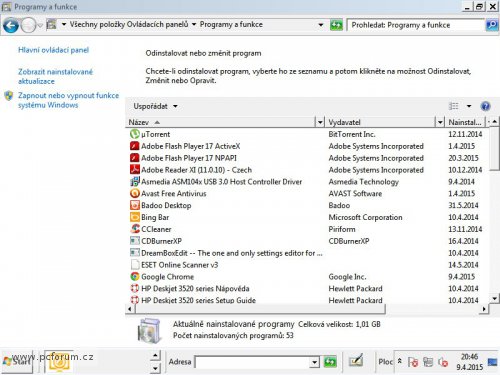Click the Ploc taskbar toolbar label
This screenshot has width=500, height=375.
tap(385, 362)
